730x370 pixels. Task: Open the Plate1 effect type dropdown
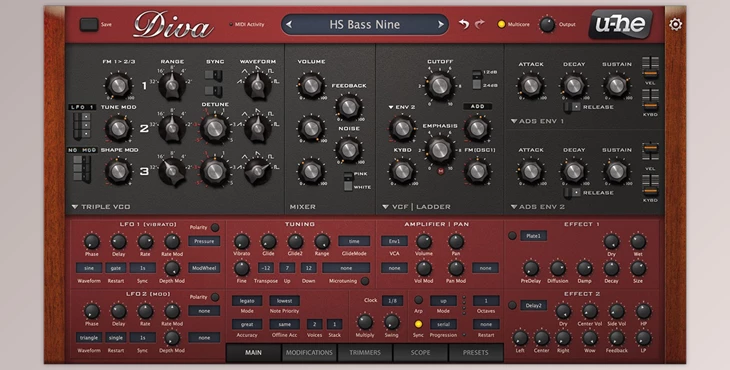pos(534,236)
